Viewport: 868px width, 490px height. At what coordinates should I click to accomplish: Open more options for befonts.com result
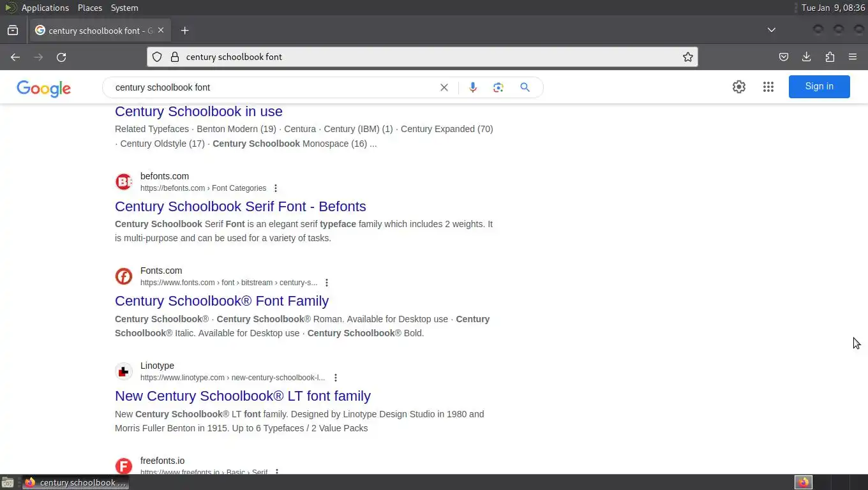coord(276,188)
